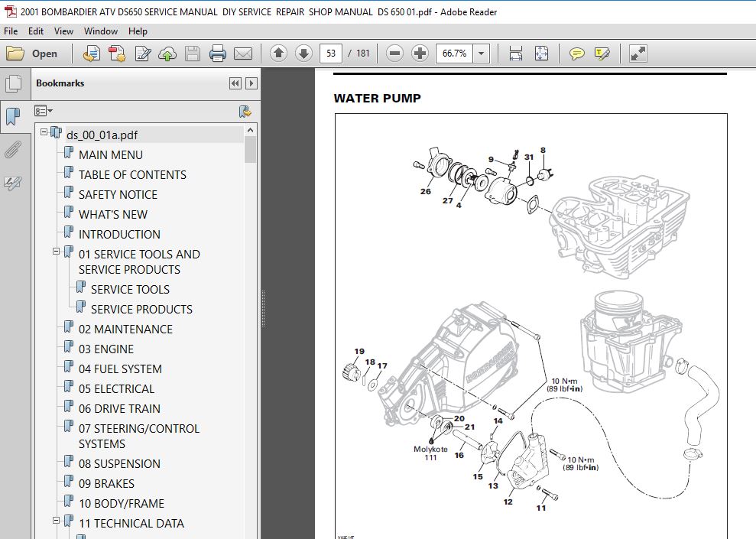The image size is (756, 539).
Task: Open the 05 ELECTRICAL bookmark
Action: tap(116, 388)
